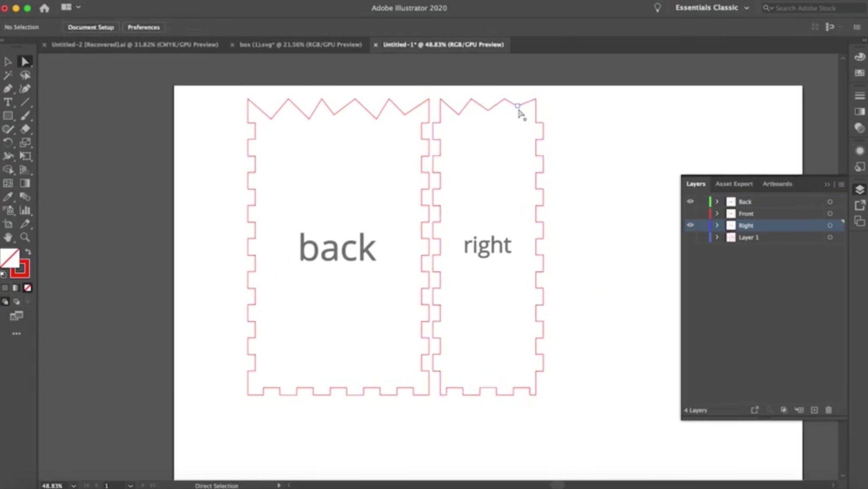This screenshot has height=489, width=868.
Task: Select the Magic Wand tool
Action: point(8,75)
